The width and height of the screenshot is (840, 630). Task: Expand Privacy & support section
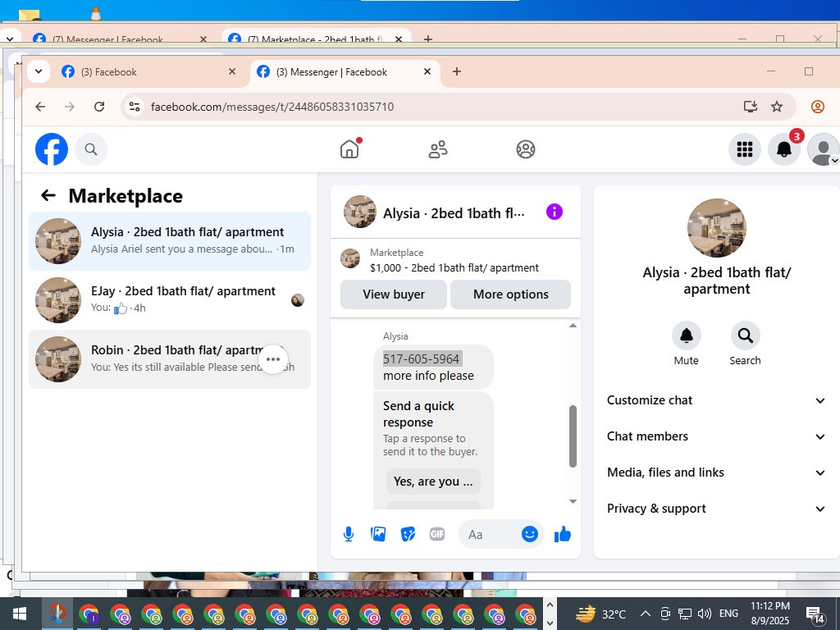[716, 509]
